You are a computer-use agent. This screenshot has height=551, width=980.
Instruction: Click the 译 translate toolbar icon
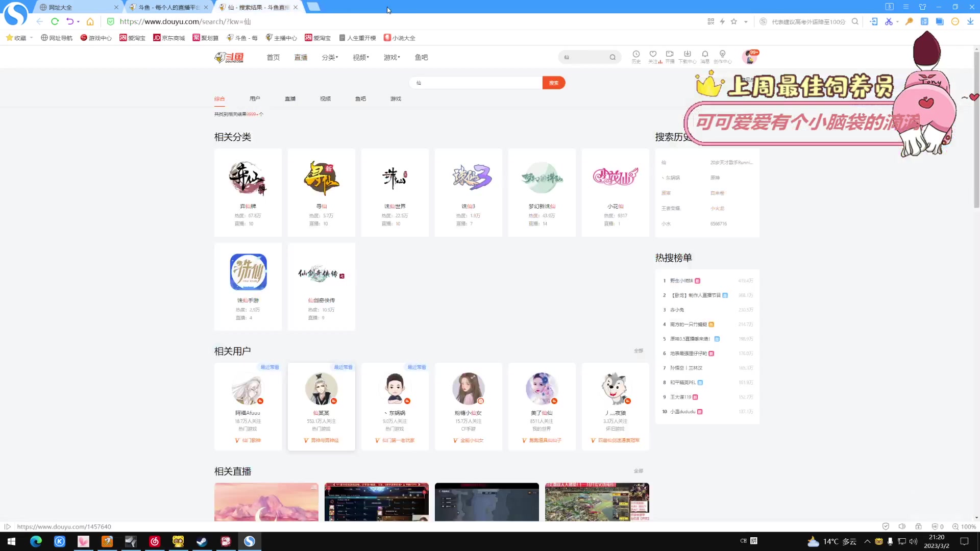924,21
